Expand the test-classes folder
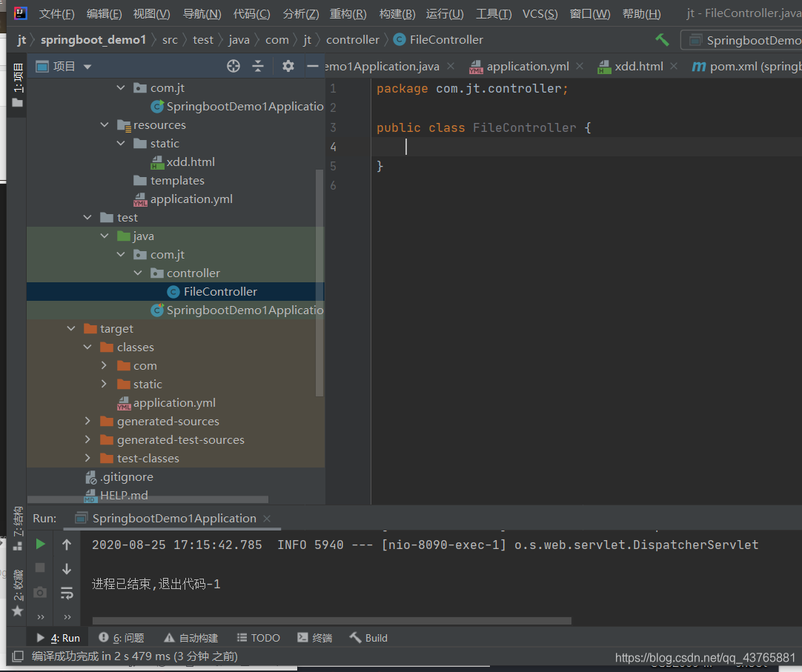 click(87, 458)
